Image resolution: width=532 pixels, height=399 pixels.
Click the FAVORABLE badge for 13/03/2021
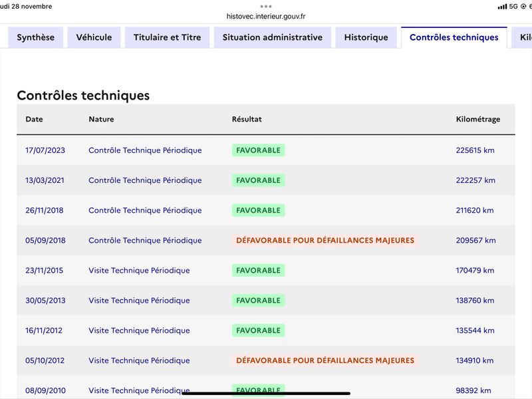point(259,180)
